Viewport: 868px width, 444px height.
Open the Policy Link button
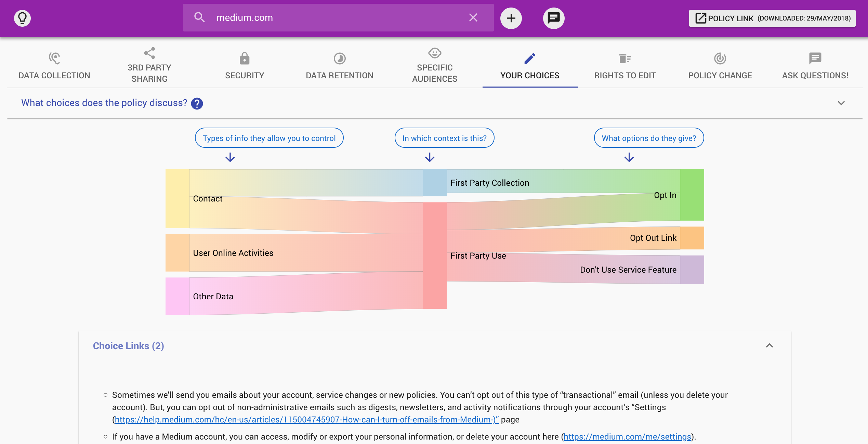pos(772,18)
